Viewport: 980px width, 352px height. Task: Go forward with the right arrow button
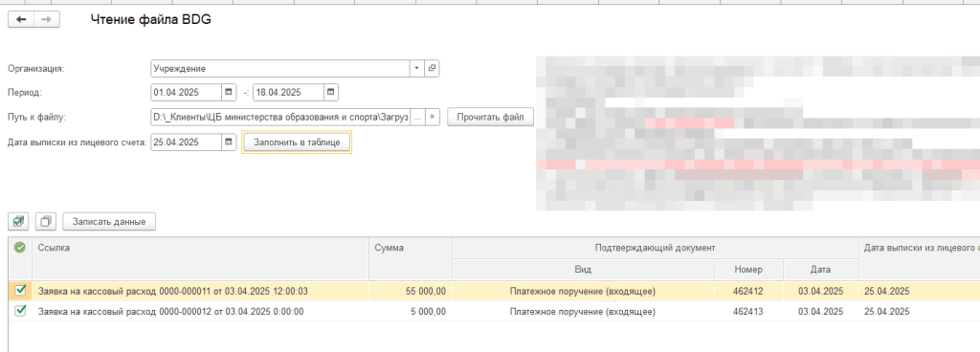(47, 20)
